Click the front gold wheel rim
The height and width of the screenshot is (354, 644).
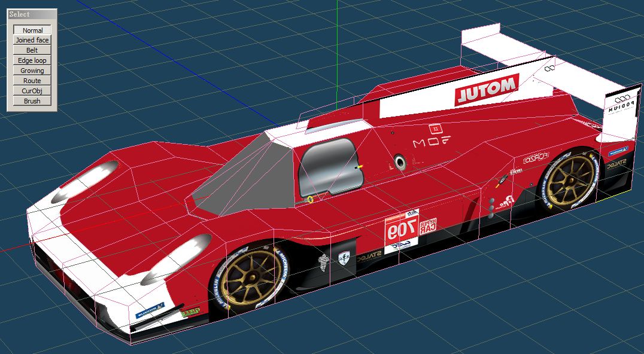247,278
